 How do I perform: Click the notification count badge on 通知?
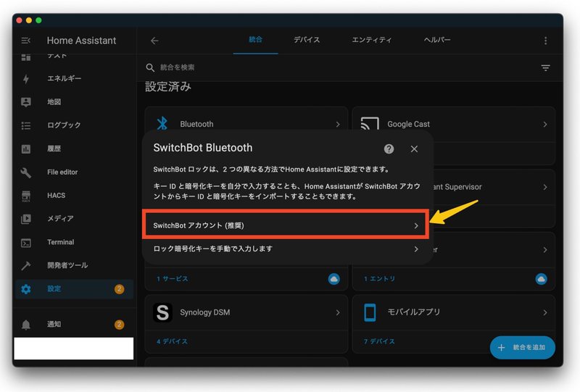click(x=119, y=325)
